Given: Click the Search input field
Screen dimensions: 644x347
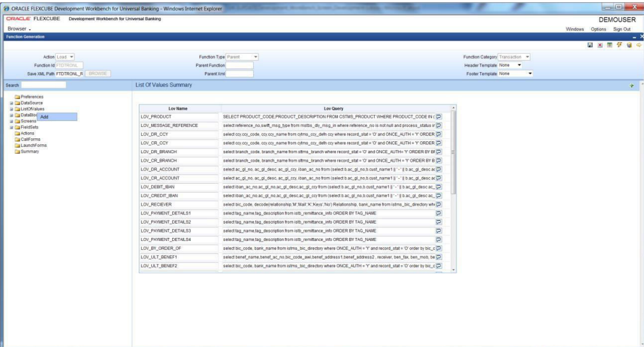Looking at the screenshot, I should coord(43,85).
